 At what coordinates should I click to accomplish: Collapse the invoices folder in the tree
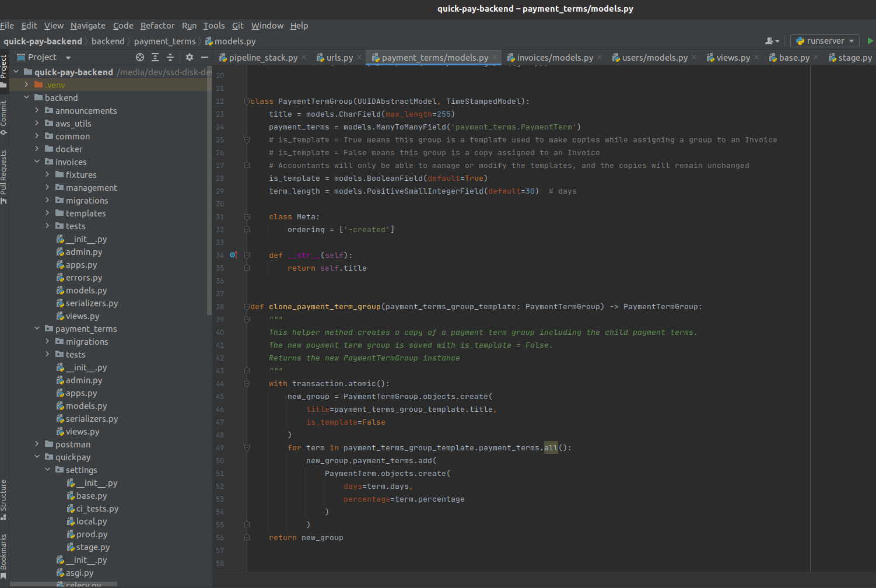click(37, 162)
